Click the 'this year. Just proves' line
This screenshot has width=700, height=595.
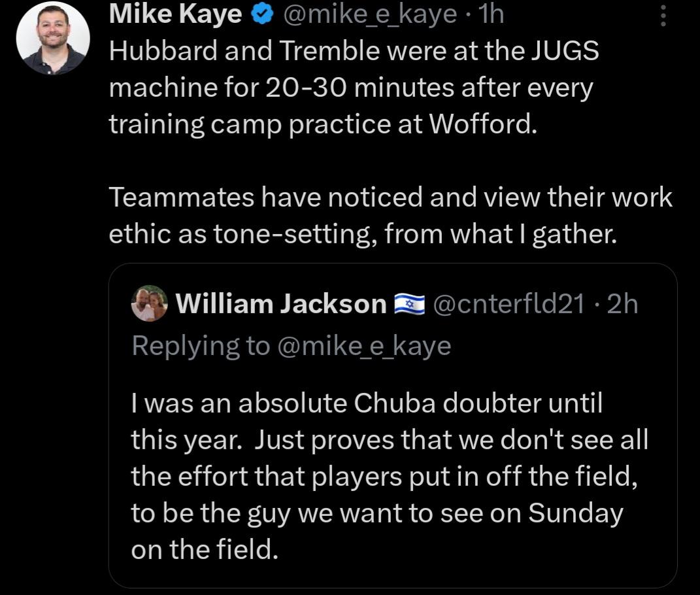(x=390, y=440)
